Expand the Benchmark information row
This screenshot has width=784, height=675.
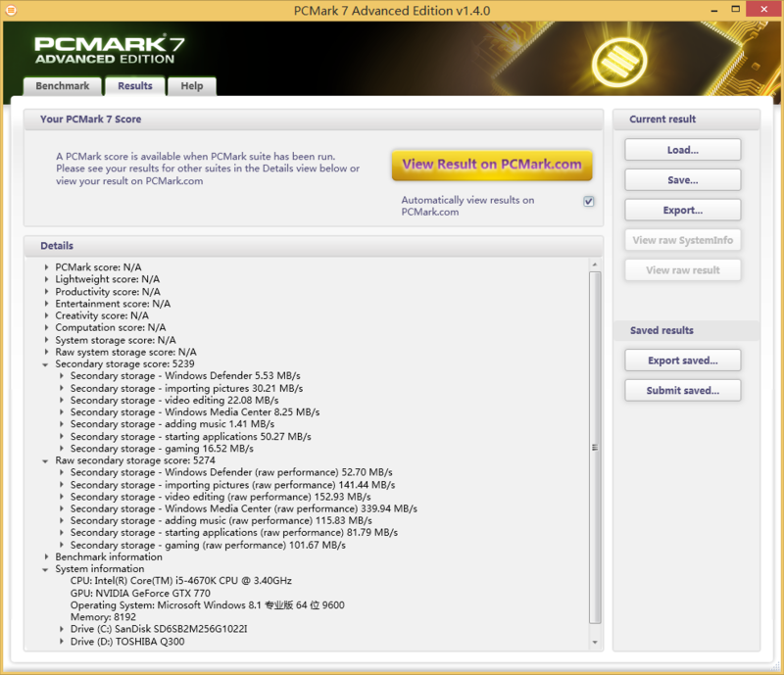coord(46,557)
